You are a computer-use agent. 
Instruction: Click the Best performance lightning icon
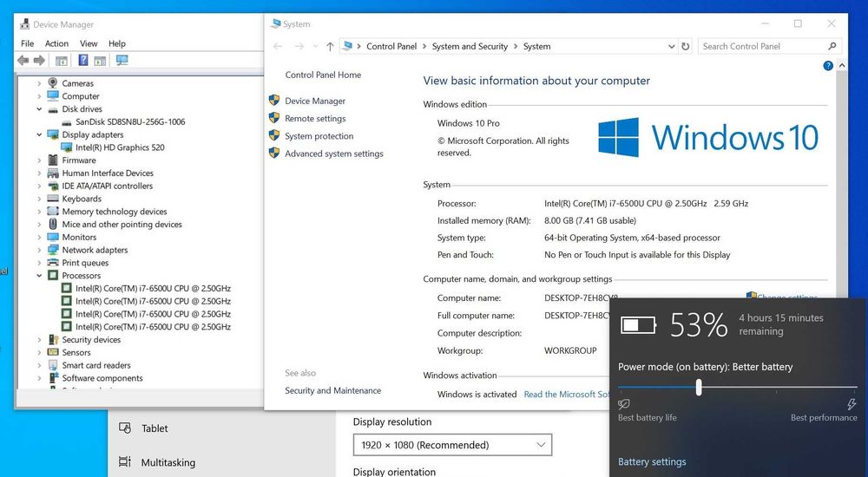[852, 404]
